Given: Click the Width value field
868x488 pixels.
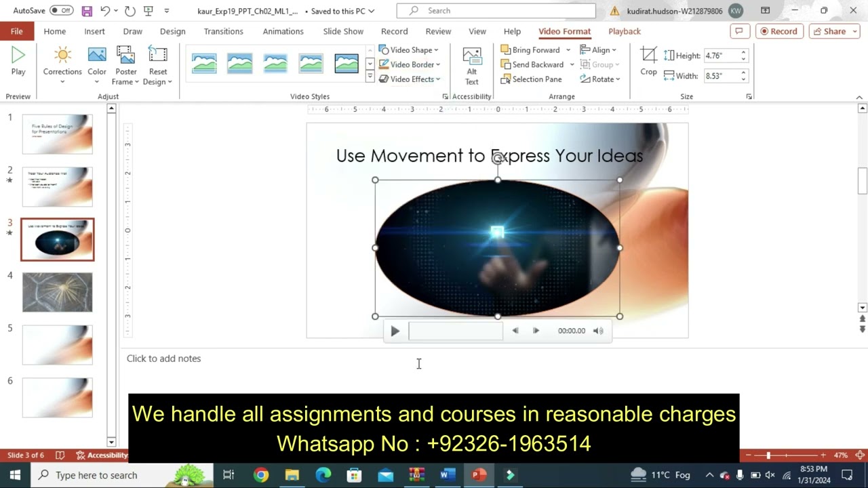Looking at the screenshot, I should 720,76.
